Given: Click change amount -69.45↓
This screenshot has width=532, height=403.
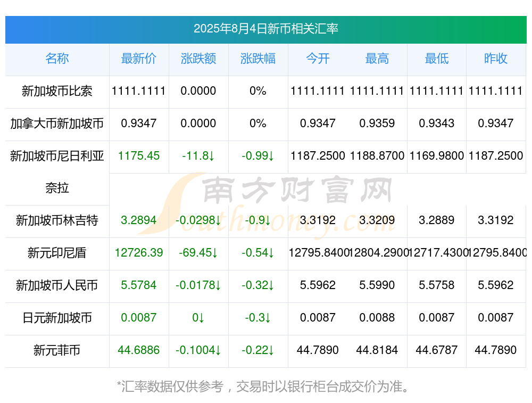Looking at the screenshot, I should click(x=198, y=252).
